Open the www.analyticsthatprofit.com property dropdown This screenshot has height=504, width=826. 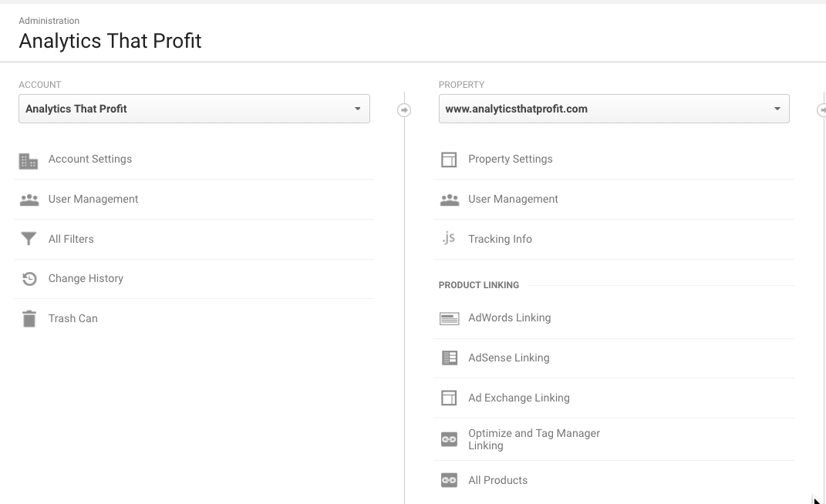point(614,109)
